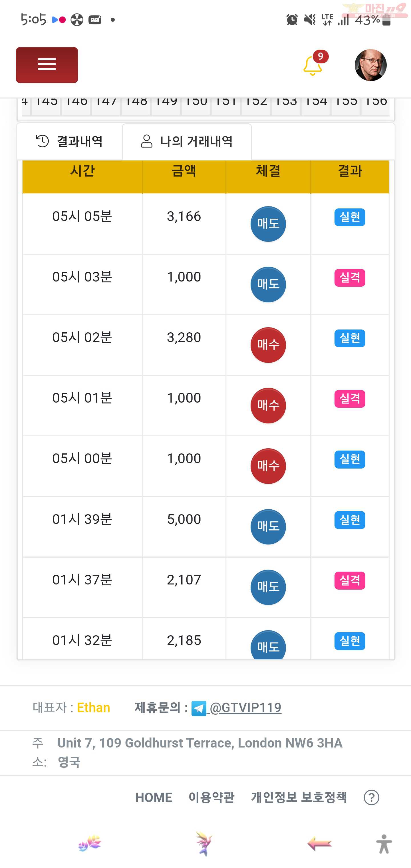
Task: Click the Telegram paper-plane icon
Action: coord(199,708)
